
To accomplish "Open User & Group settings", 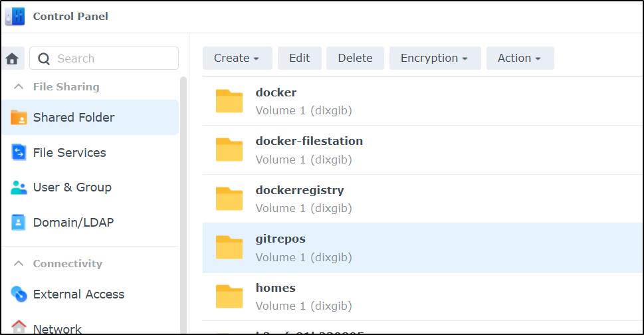I will pyautogui.click(x=90, y=187).
